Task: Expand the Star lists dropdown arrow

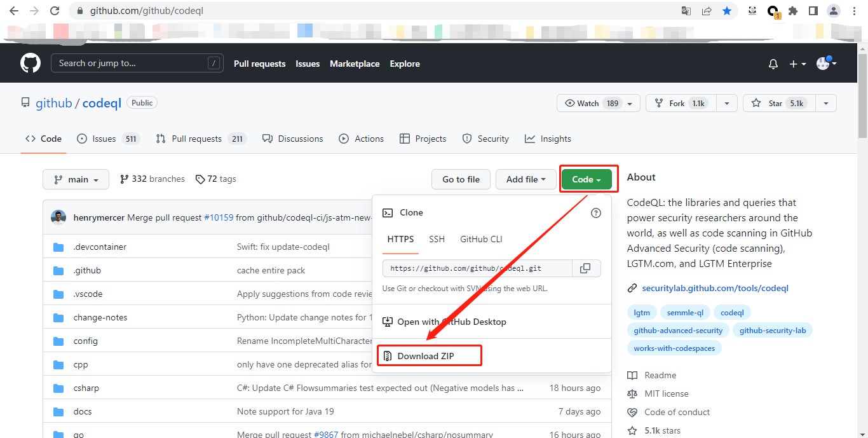Action: (x=826, y=103)
